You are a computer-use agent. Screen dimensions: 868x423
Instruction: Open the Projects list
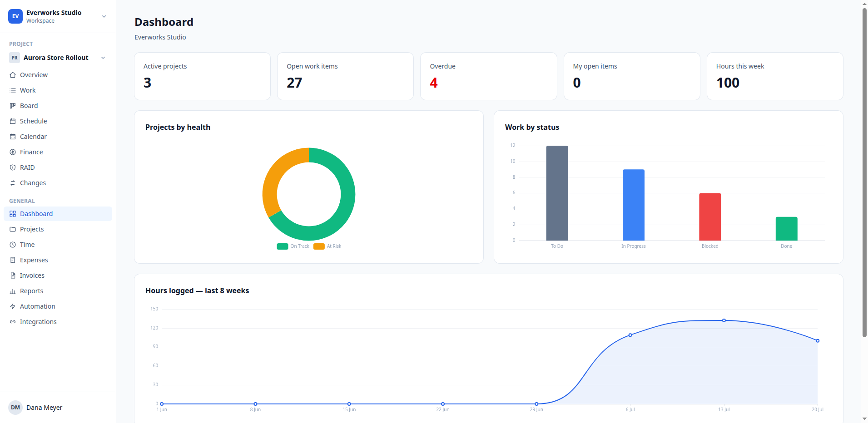point(58,229)
